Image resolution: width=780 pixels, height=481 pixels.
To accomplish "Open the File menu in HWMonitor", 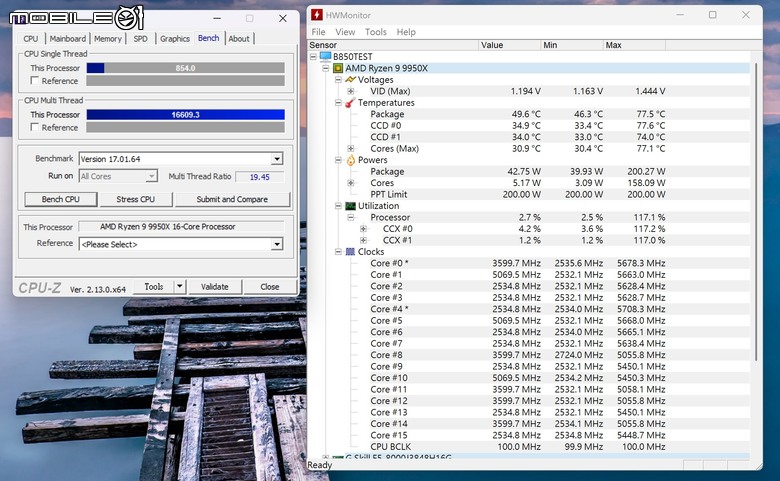I will pyautogui.click(x=318, y=32).
